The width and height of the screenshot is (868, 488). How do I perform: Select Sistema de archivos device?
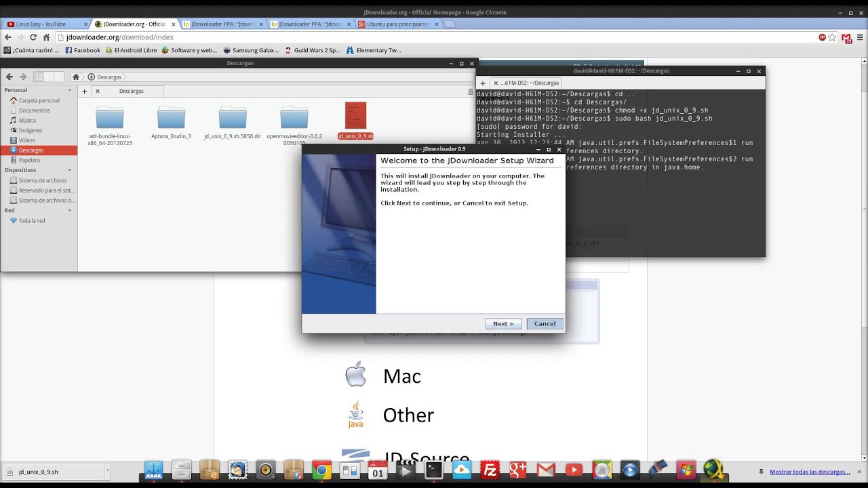[39, 180]
